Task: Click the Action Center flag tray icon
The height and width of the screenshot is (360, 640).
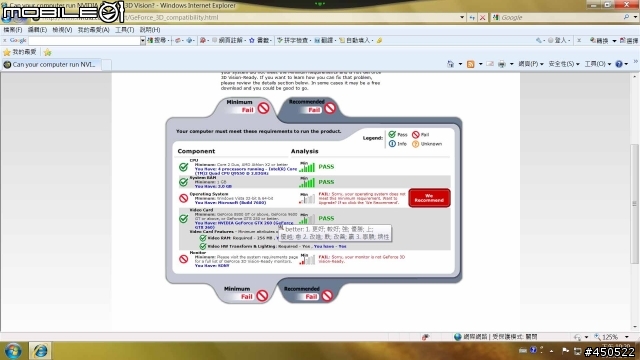Action: coord(565,351)
